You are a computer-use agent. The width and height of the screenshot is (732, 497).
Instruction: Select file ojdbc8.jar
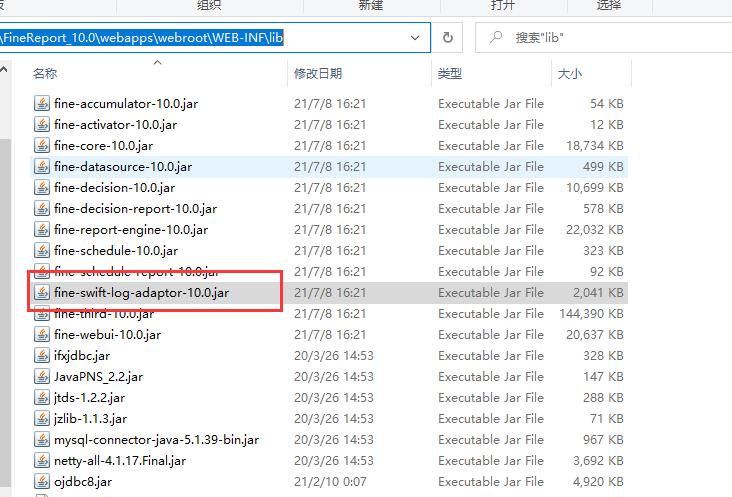(83, 481)
